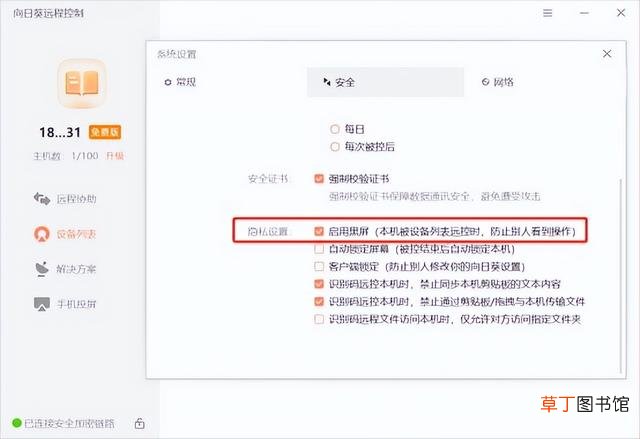Click the 主机数 1/100 text
This screenshot has width=640, height=439.
(x=66, y=156)
